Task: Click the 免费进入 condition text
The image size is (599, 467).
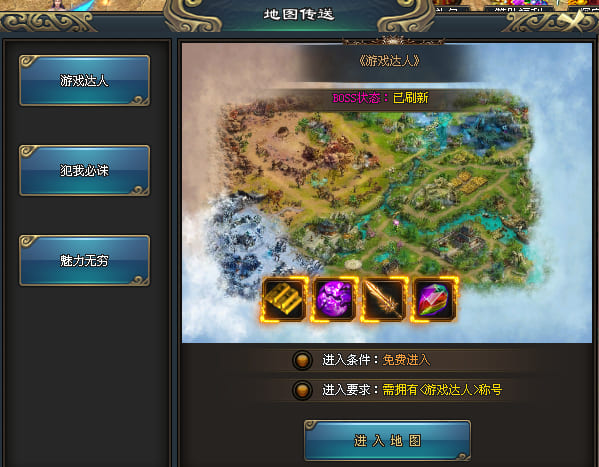Action: [x=406, y=360]
